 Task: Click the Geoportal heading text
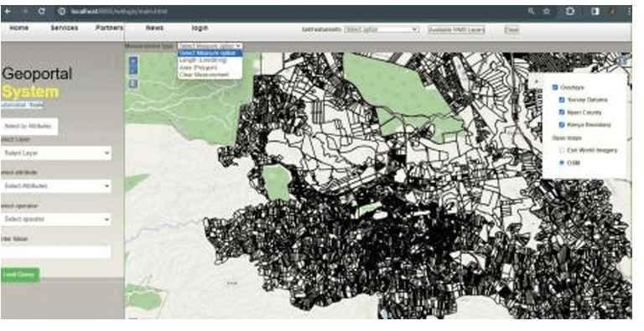point(37,74)
